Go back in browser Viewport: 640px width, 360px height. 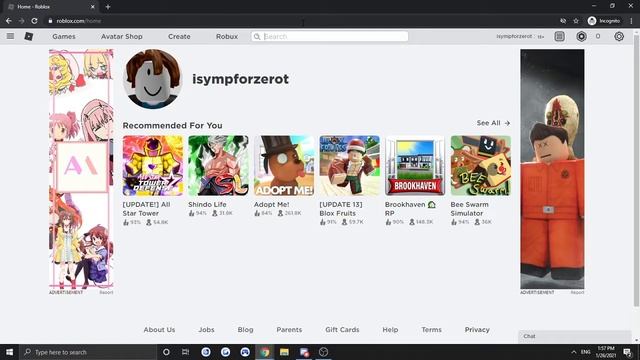pyautogui.click(x=9, y=21)
